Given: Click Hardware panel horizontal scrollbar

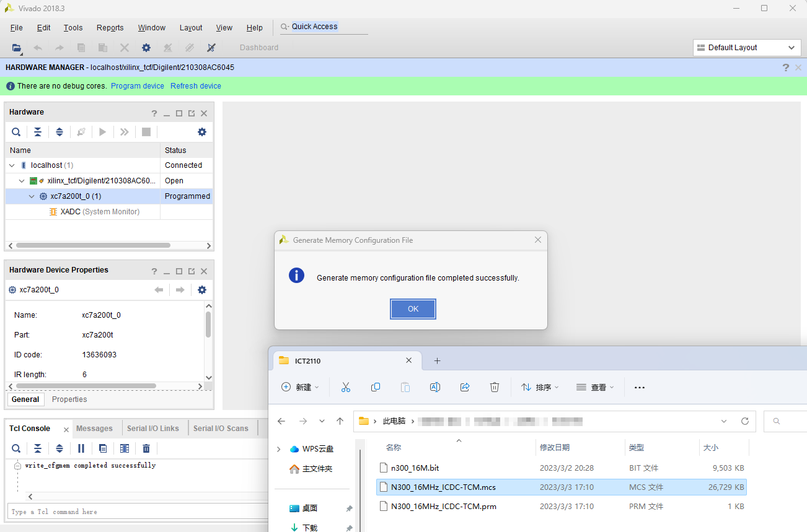Looking at the screenshot, I should click(x=94, y=245).
